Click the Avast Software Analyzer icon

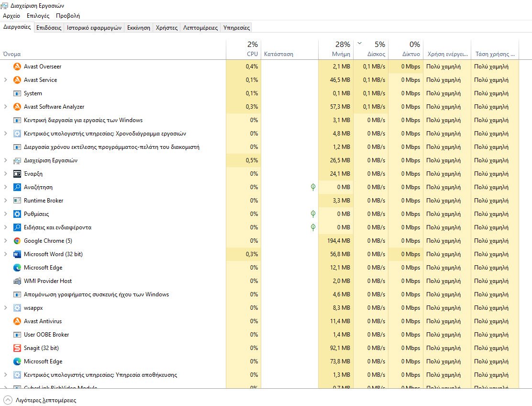tap(17, 107)
